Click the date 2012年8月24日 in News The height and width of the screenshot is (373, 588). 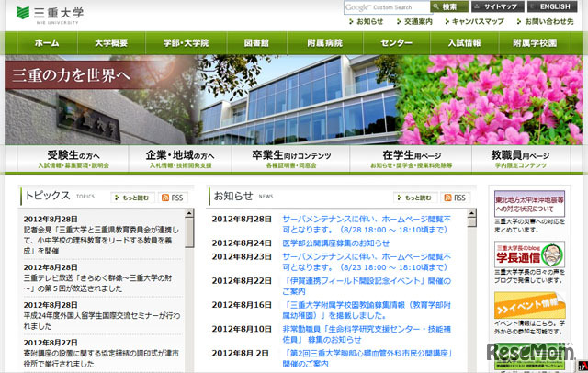(242, 243)
